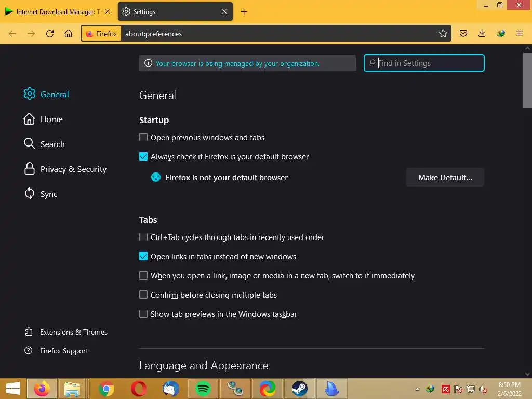Open a new tab with the plus button
The height and width of the screenshot is (399, 532).
pos(244,12)
